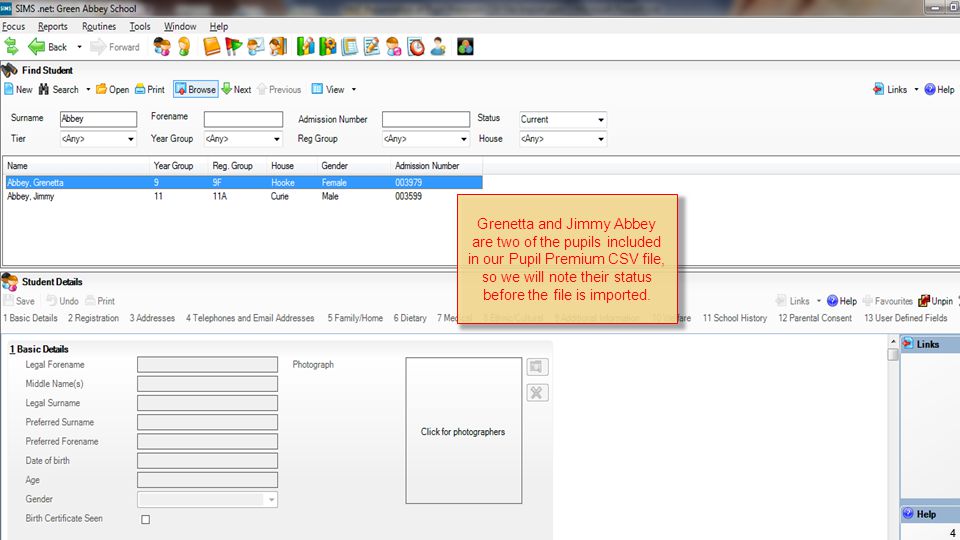960x540 pixels.
Task: Toggle the Browse button
Action: tap(195, 89)
